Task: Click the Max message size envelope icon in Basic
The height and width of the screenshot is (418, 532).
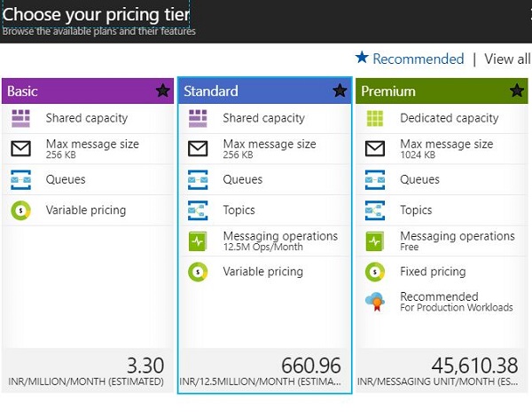Action: (x=20, y=149)
